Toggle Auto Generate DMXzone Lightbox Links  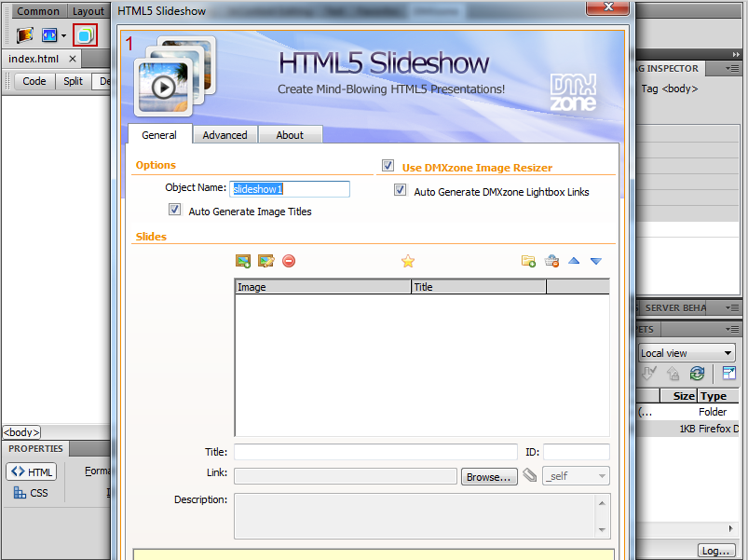(401, 190)
